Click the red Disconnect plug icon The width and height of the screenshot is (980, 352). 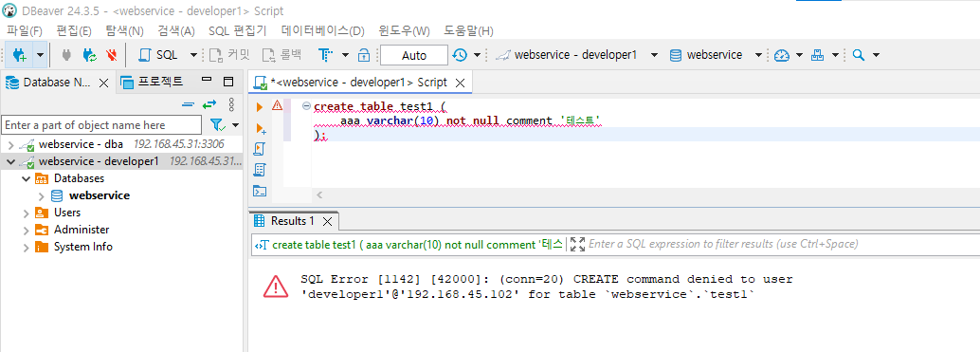point(111,55)
